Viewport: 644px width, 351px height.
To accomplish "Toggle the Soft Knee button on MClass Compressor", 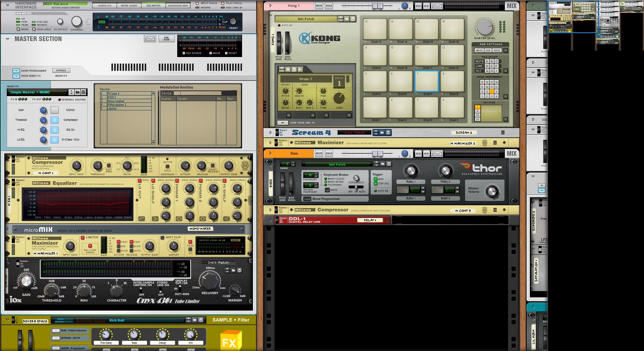I will click(x=109, y=165).
